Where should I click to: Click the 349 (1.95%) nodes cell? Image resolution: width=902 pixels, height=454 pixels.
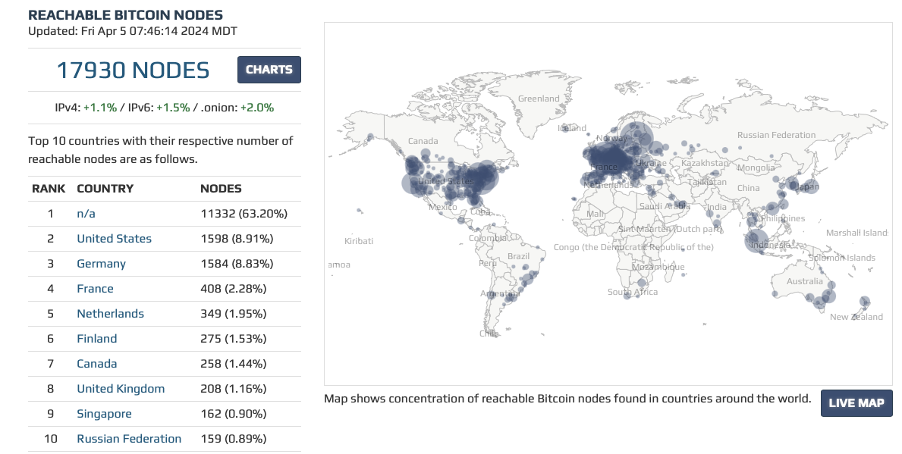pyautogui.click(x=233, y=314)
